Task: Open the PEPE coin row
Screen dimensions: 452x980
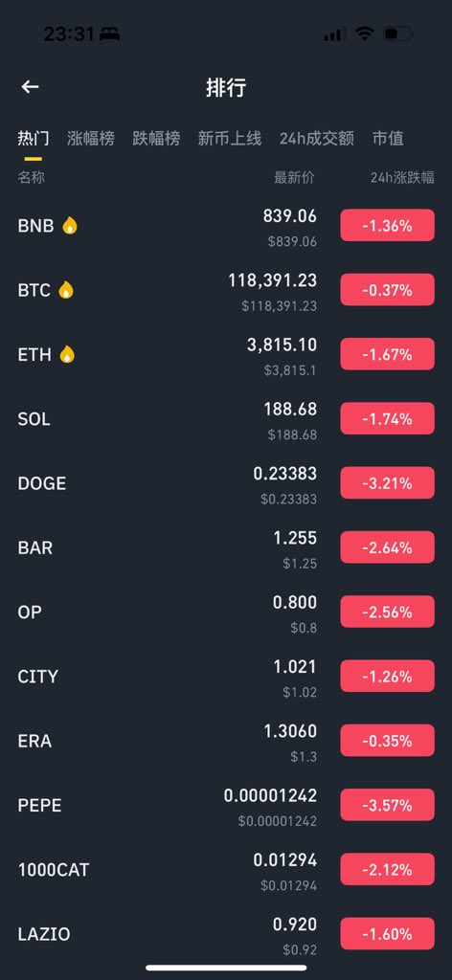Action: 226,805
